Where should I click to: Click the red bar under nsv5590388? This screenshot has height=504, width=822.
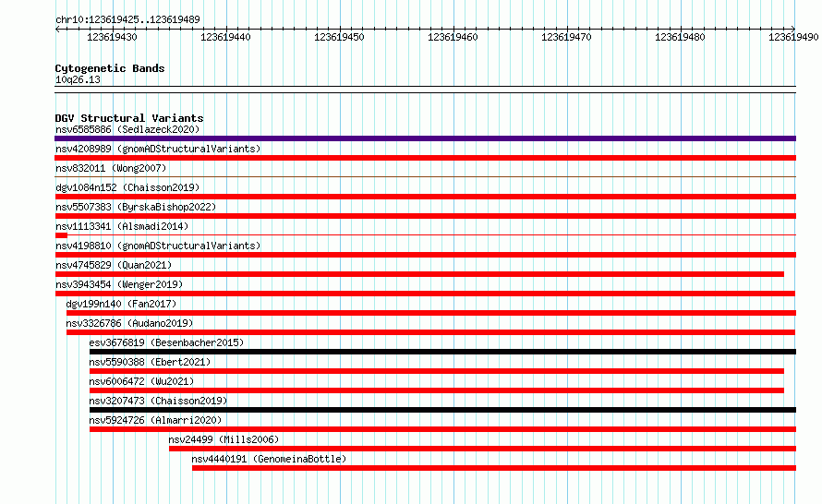point(437,371)
